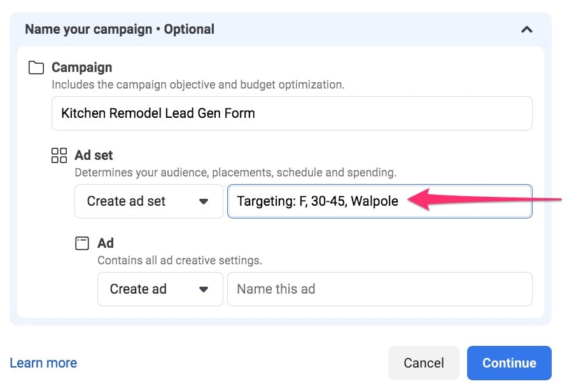
Task: Click the page icon beside Ad
Action: [81, 243]
